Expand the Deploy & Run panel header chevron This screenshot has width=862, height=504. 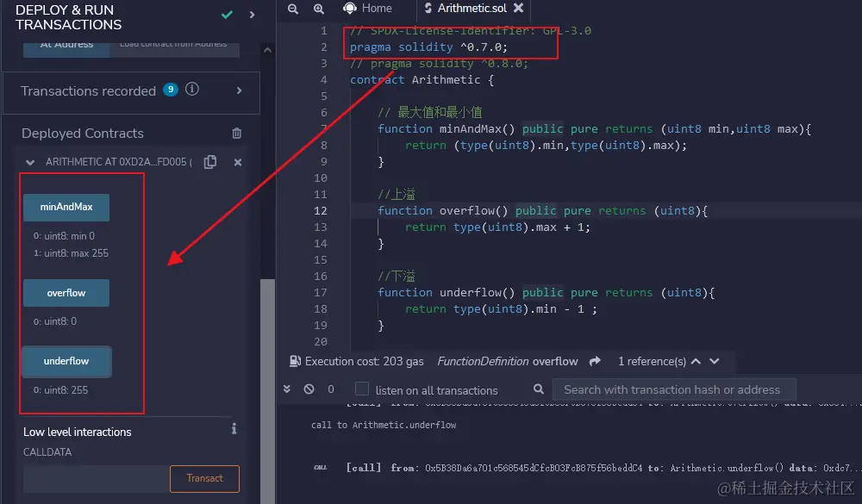coord(252,15)
